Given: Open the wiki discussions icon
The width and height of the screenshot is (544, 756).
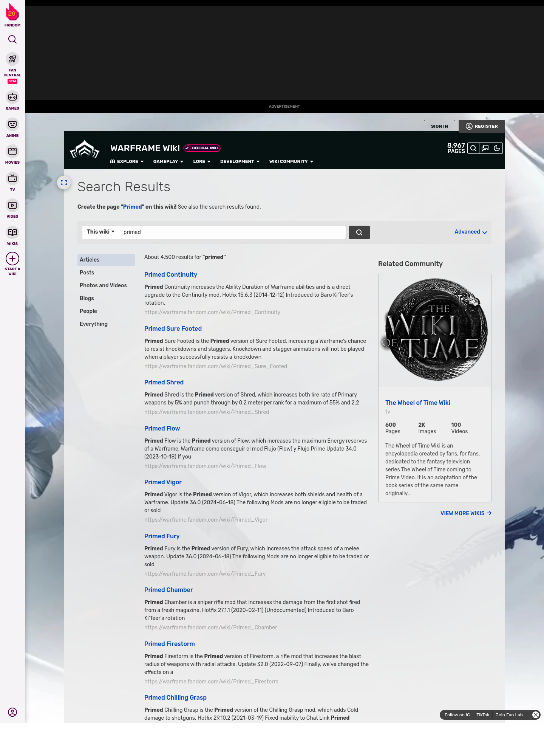Looking at the screenshot, I should [x=485, y=148].
